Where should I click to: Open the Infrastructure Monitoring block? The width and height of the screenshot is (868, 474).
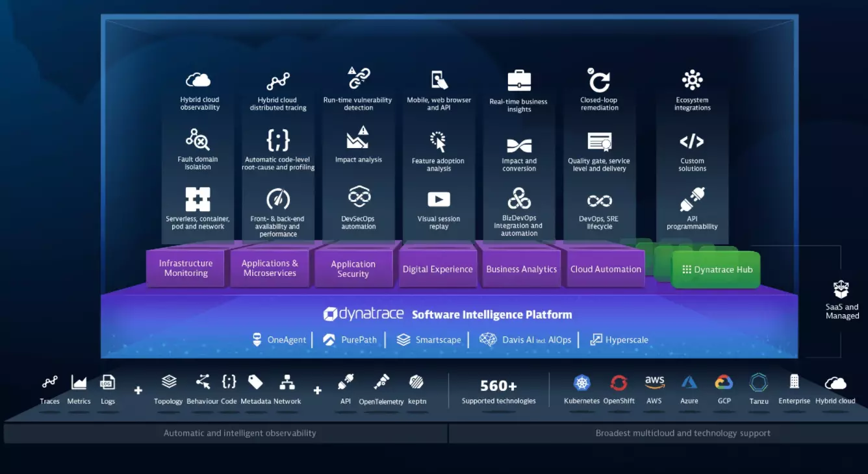[x=186, y=268]
